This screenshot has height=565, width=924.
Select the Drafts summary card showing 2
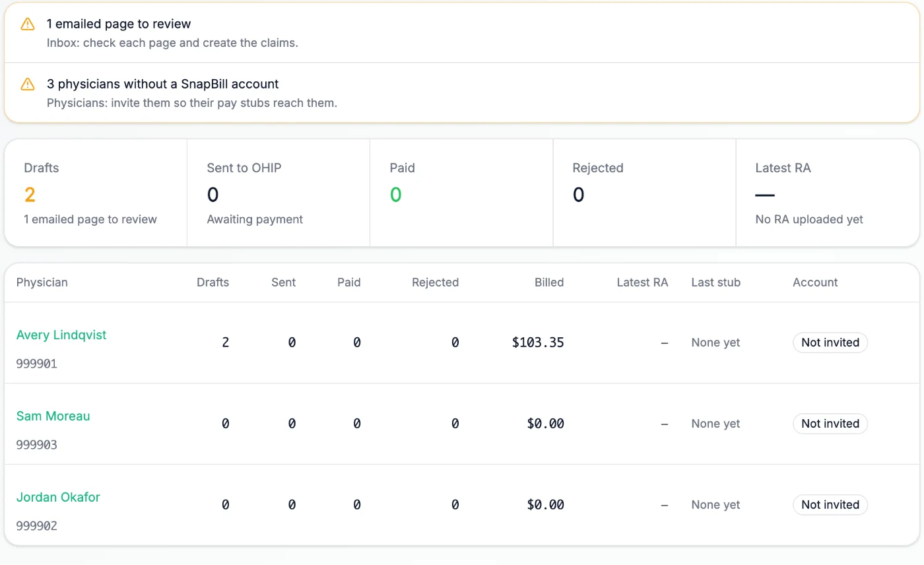[96, 193]
